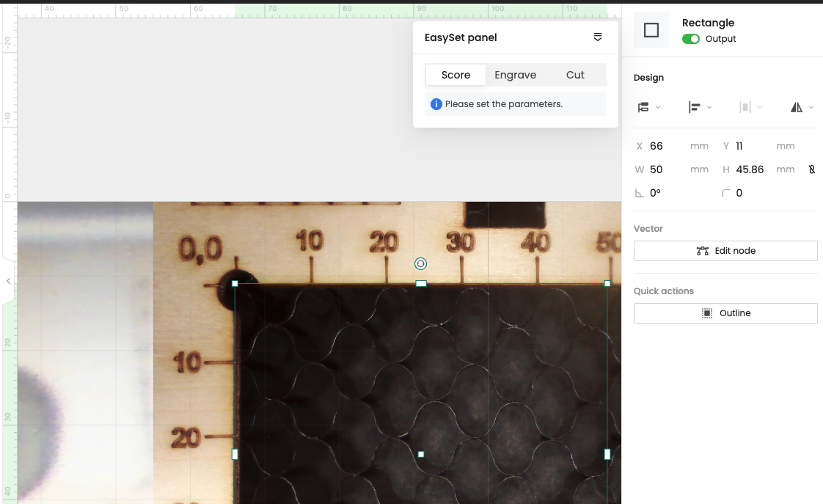Screen dimensions: 823x504
Task: Click the blue info icon in EasySet message
Action: coord(436,104)
